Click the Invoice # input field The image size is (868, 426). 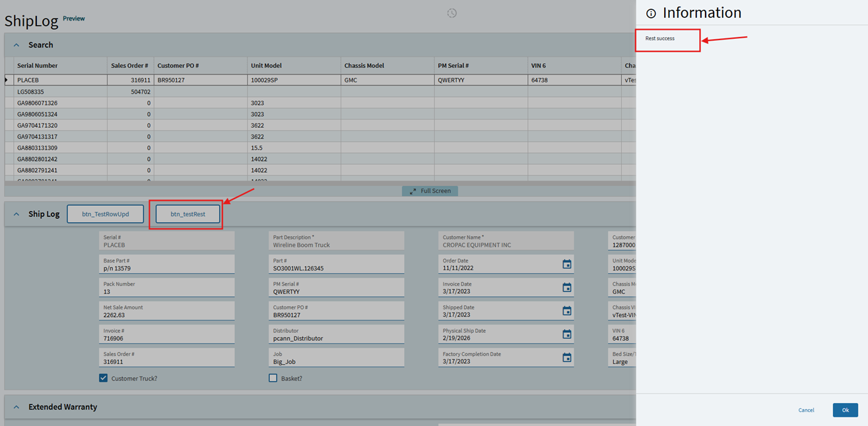point(166,334)
